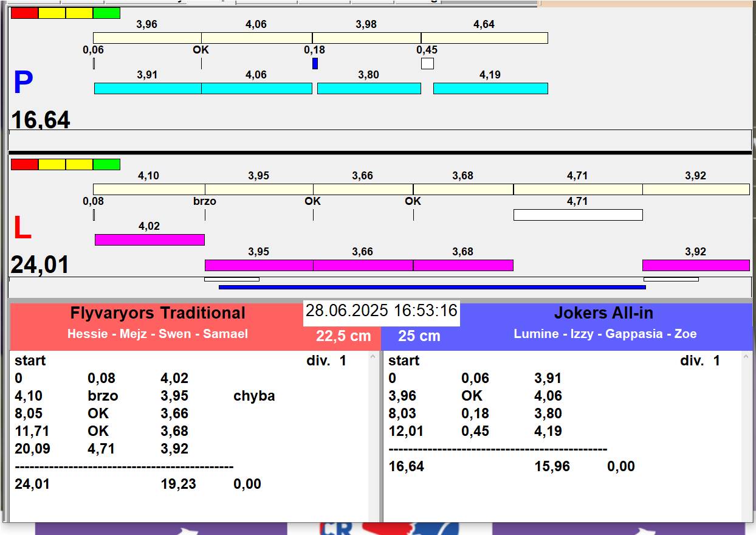Click the 19,23 sum in Flyvaryors results
The width and height of the screenshot is (756, 535).
[179, 484]
